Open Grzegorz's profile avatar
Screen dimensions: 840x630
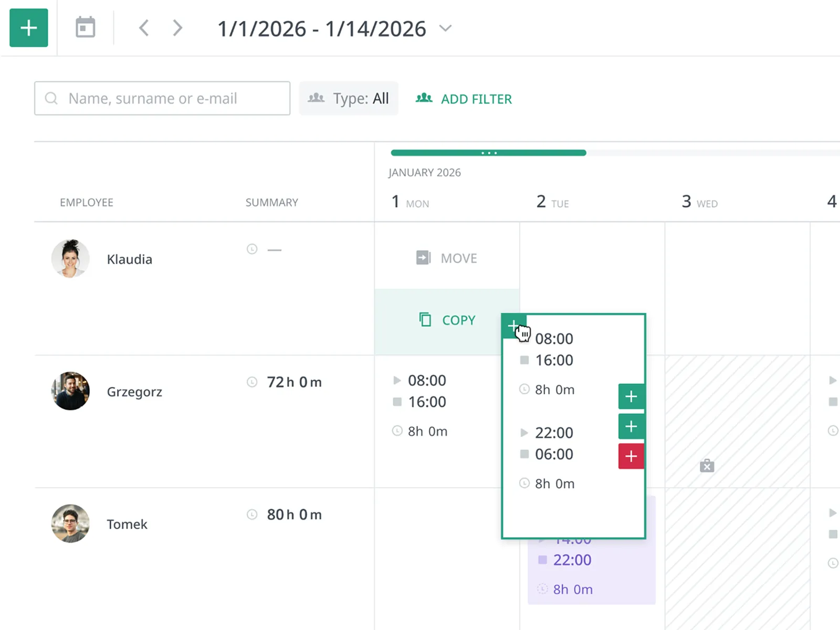point(70,391)
